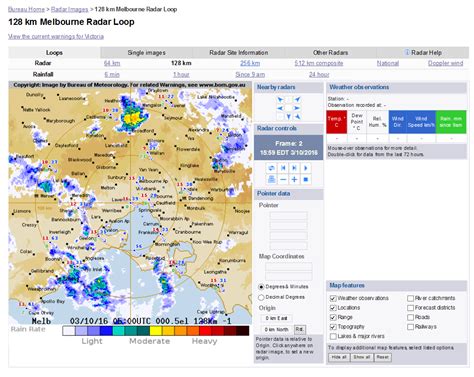Click the first Pointer data field
Viewport: 474px width, 377px height.
[x=288, y=215]
